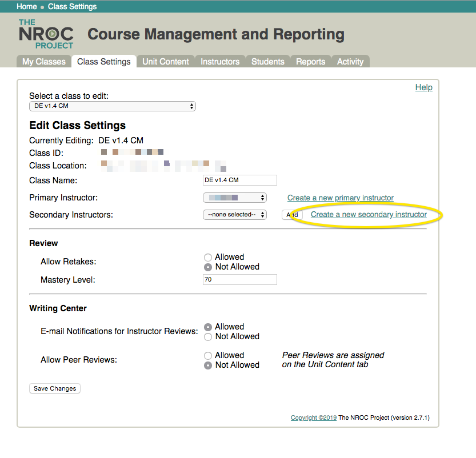
Task: Open the Activity tab
Action: [x=350, y=62]
